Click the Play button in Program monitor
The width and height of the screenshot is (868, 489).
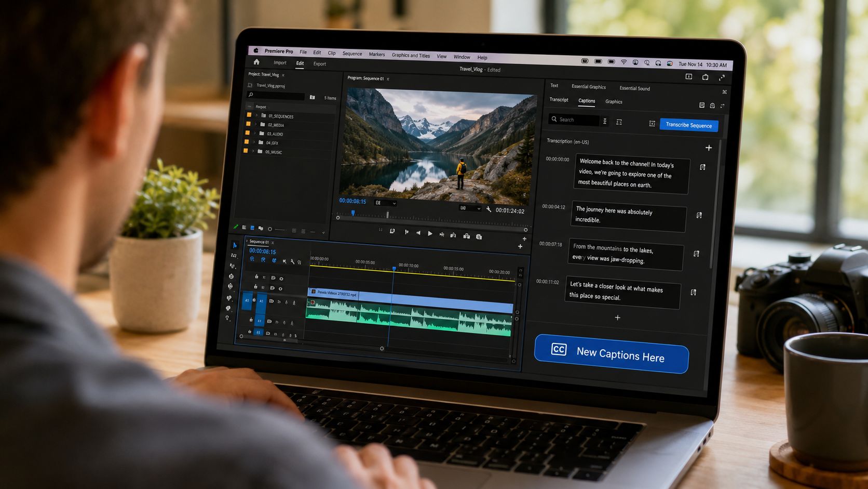coord(430,234)
